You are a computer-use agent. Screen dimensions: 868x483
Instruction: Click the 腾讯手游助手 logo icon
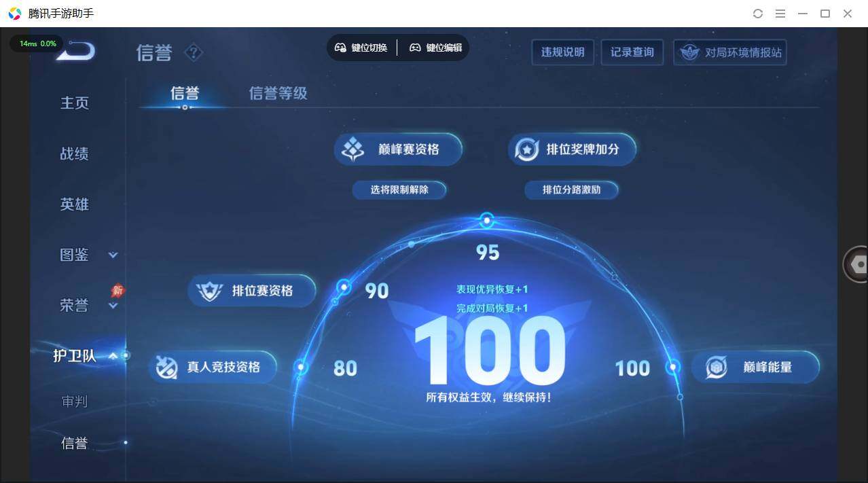coord(15,14)
